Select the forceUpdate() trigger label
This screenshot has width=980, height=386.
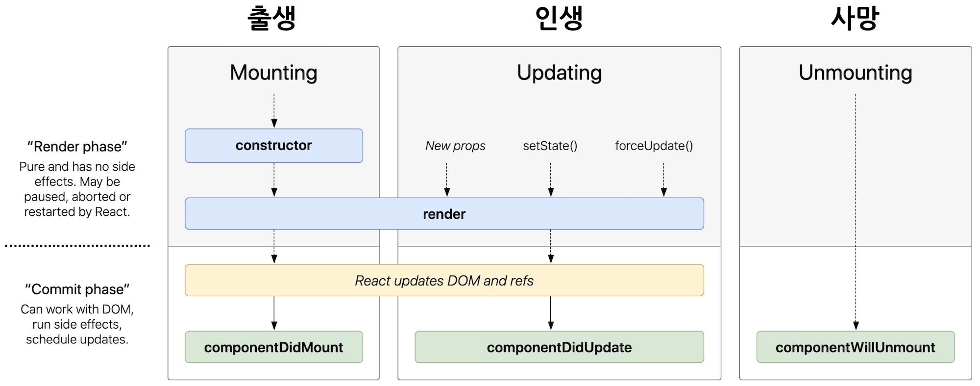(x=654, y=146)
